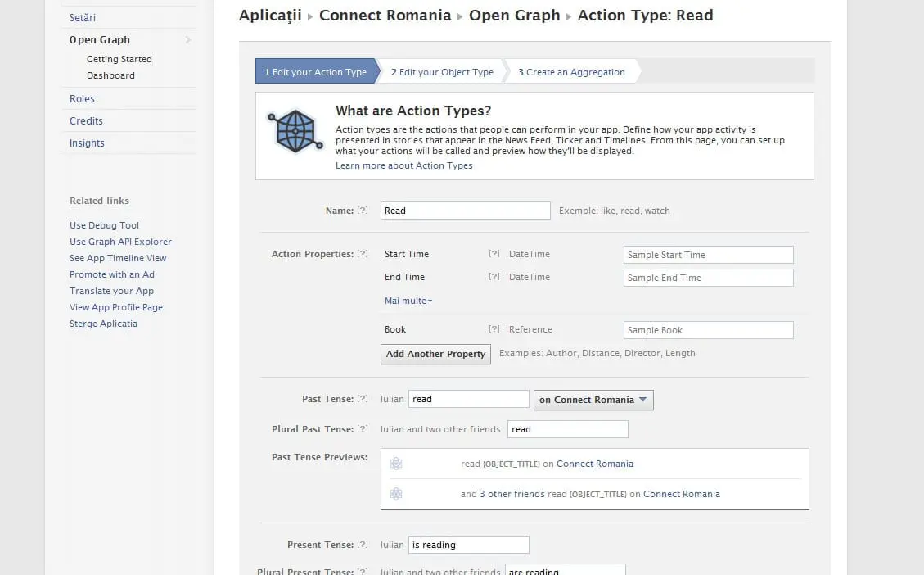Open Setări in the sidebar
Screen dimensions: 924x575
83,18
